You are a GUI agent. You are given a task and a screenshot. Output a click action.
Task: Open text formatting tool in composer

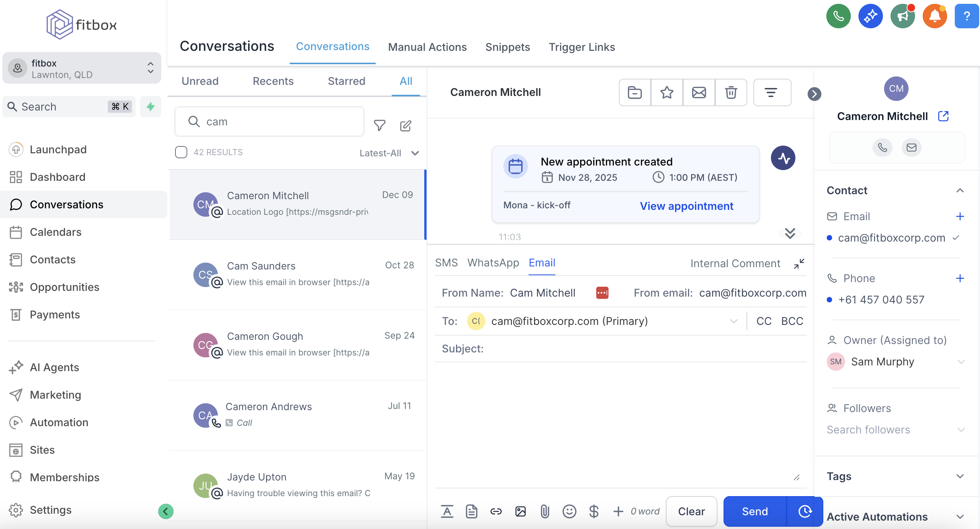point(447,511)
